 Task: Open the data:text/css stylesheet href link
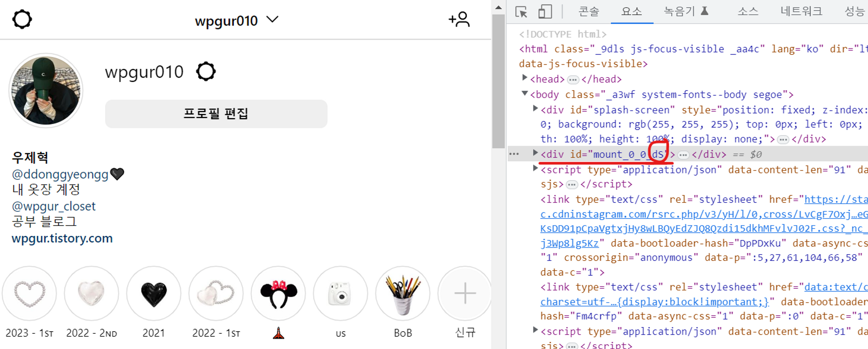(x=704, y=294)
